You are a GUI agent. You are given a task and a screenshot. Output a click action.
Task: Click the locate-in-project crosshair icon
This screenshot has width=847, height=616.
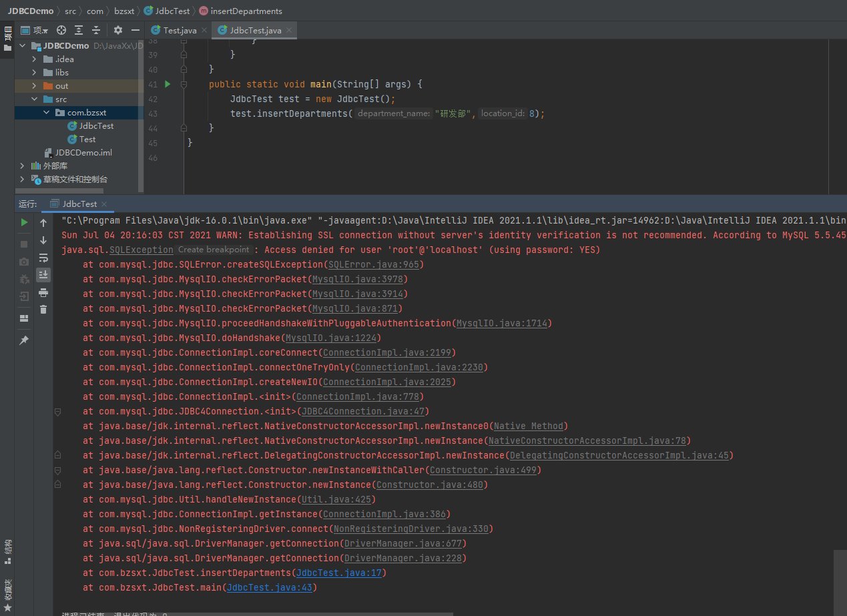[61, 30]
